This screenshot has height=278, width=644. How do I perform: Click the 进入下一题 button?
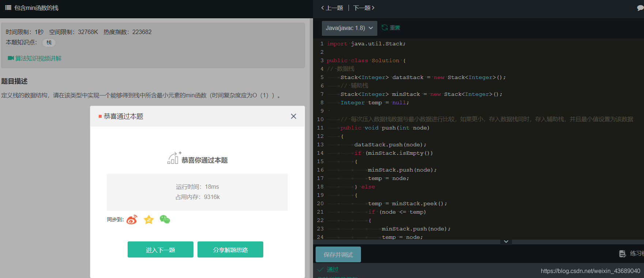tap(161, 249)
